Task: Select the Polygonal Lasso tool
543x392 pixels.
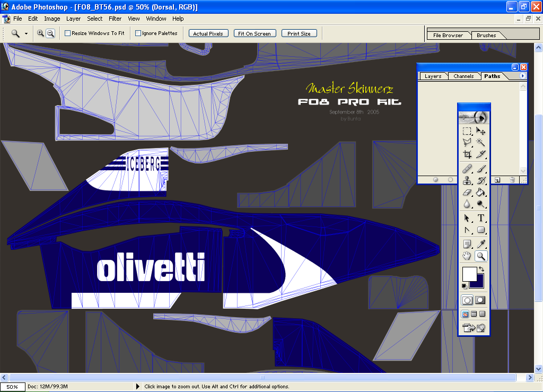Action: [467, 142]
